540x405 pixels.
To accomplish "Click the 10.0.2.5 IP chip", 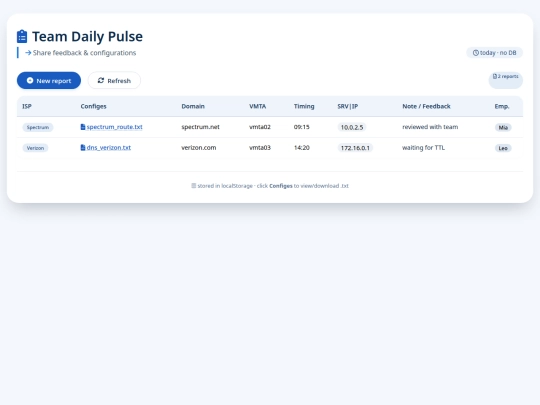I will tap(352, 127).
